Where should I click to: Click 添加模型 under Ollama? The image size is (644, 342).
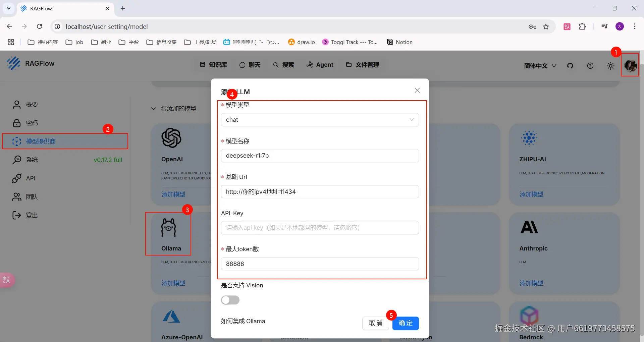[173, 283]
